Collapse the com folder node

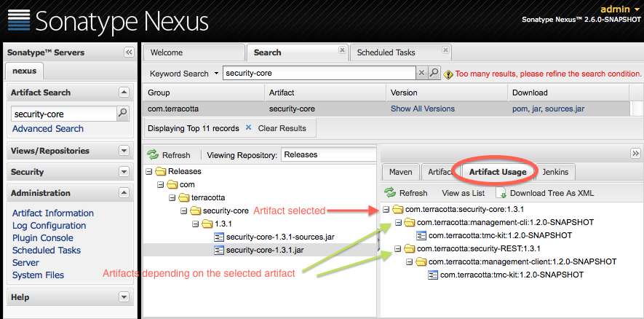point(161,184)
